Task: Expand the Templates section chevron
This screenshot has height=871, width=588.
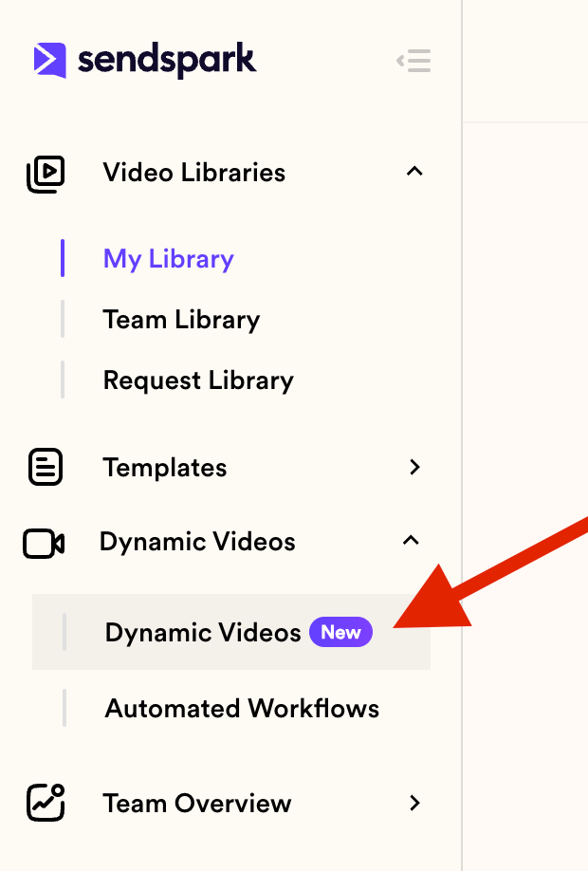Action: [414, 467]
